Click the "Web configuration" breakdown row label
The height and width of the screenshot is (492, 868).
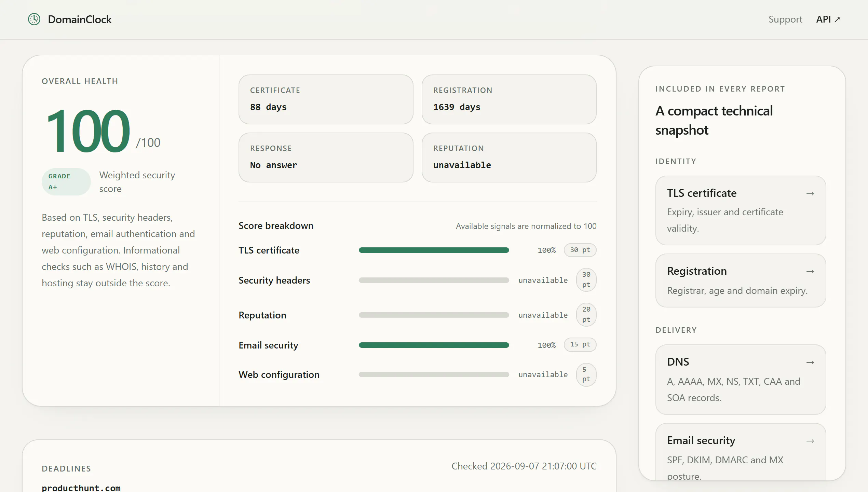click(x=279, y=375)
